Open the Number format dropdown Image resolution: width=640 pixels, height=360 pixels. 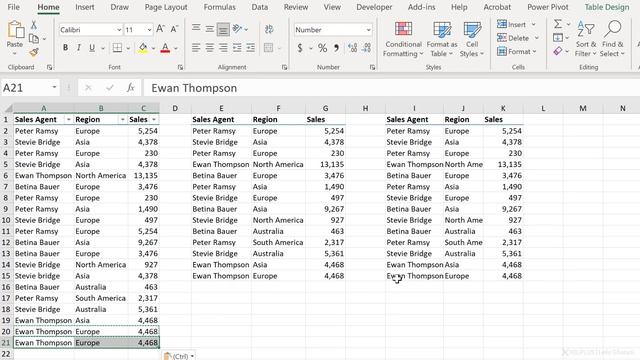(x=368, y=30)
